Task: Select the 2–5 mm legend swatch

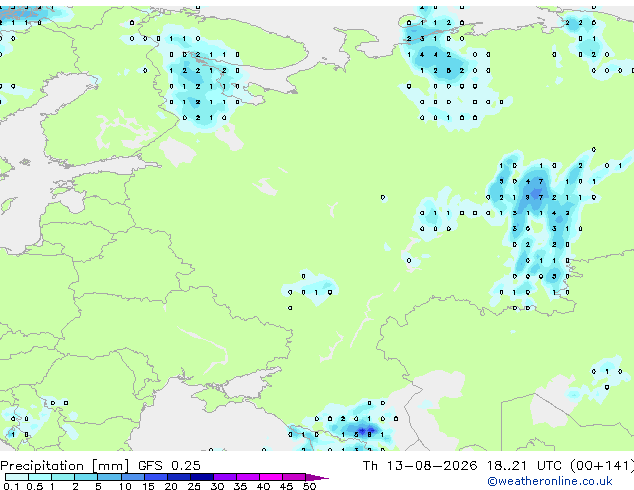Action: pos(86,477)
